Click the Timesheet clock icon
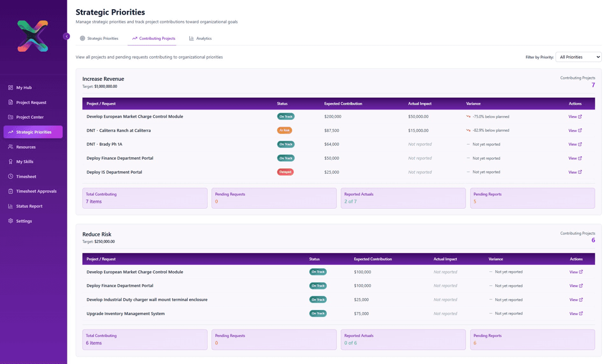 click(10, 176)
